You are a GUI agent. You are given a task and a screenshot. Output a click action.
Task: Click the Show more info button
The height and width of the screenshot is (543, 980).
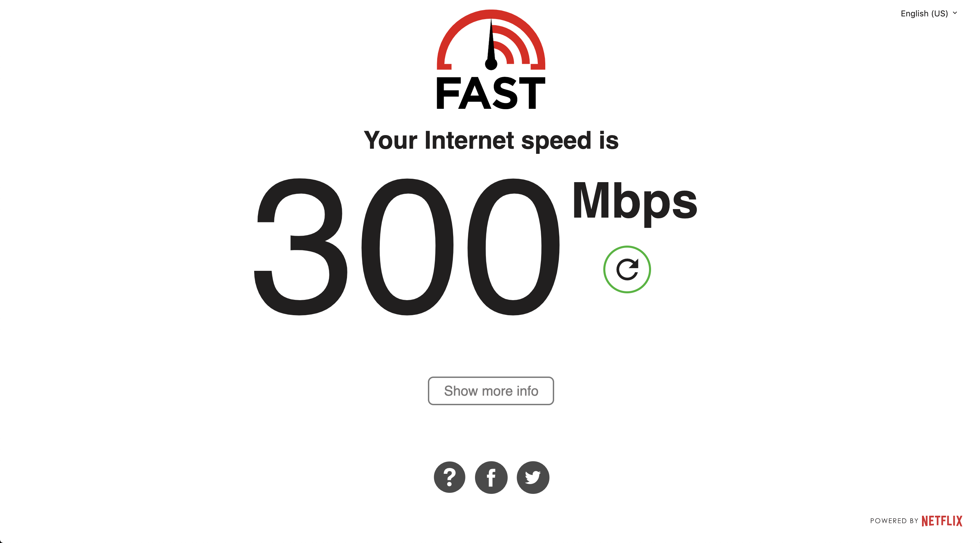(x=491, y=391)
